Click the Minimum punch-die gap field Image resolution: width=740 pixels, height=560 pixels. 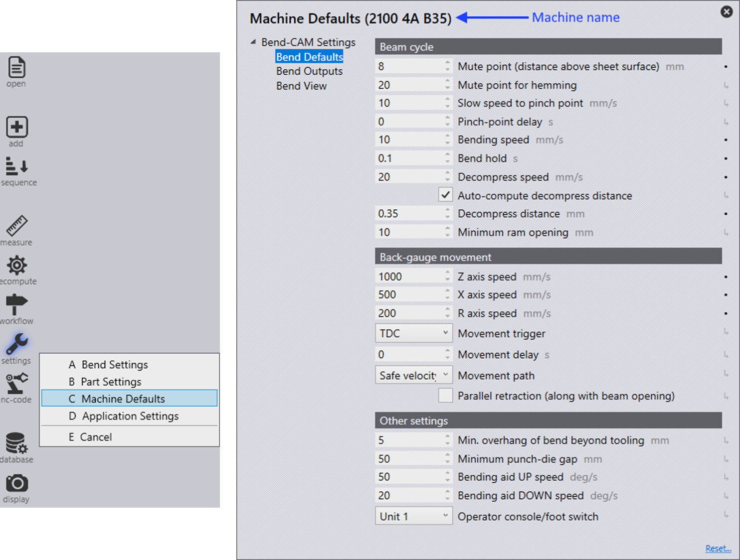pyautogui.click(x=413, y=459)
